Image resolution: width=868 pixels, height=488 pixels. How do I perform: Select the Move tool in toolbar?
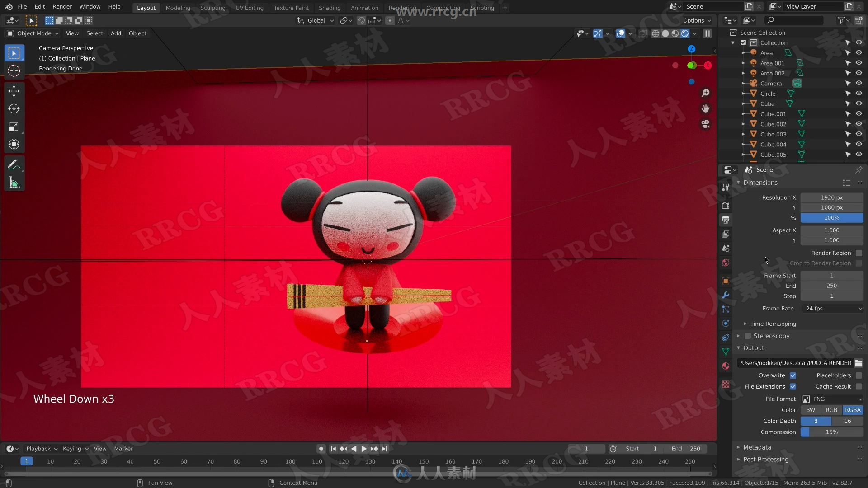14,90
